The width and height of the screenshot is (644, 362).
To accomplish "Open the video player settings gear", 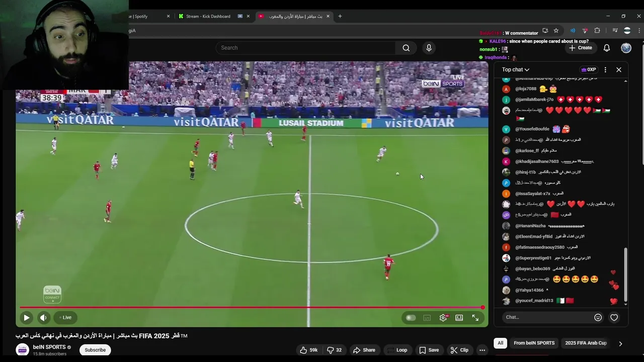I will point(443,318).
